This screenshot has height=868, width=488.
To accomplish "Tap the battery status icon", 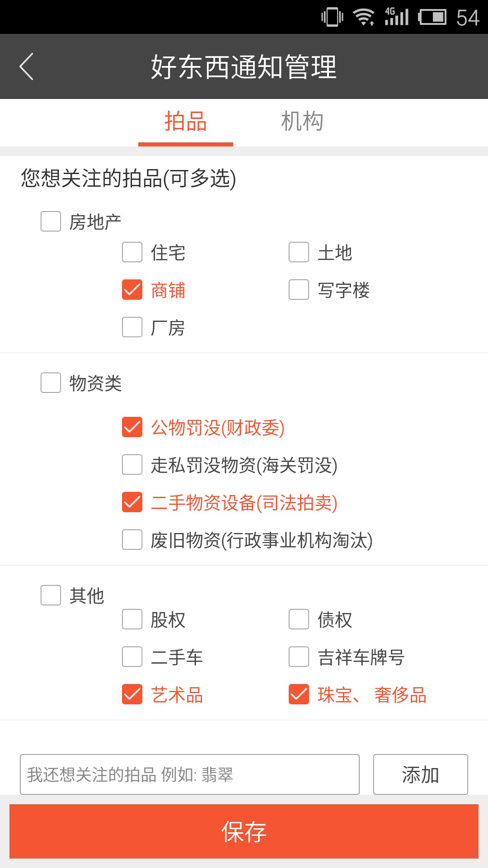I will [x=432, y=17].
